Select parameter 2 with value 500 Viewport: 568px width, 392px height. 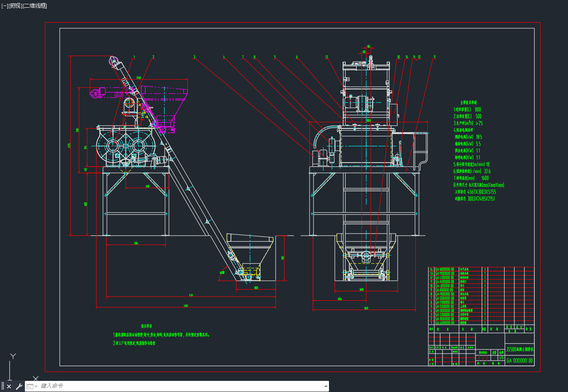pyautogui.click(x=467, y=116)
